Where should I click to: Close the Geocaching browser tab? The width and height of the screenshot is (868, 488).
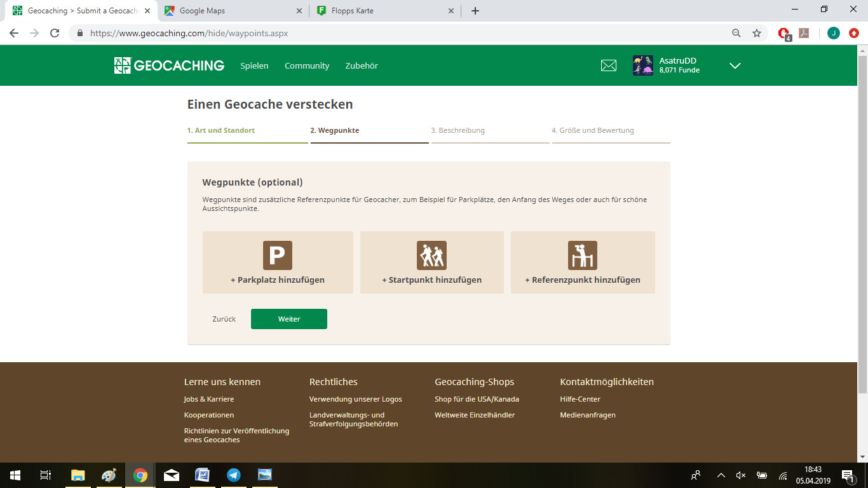[147, 11]
